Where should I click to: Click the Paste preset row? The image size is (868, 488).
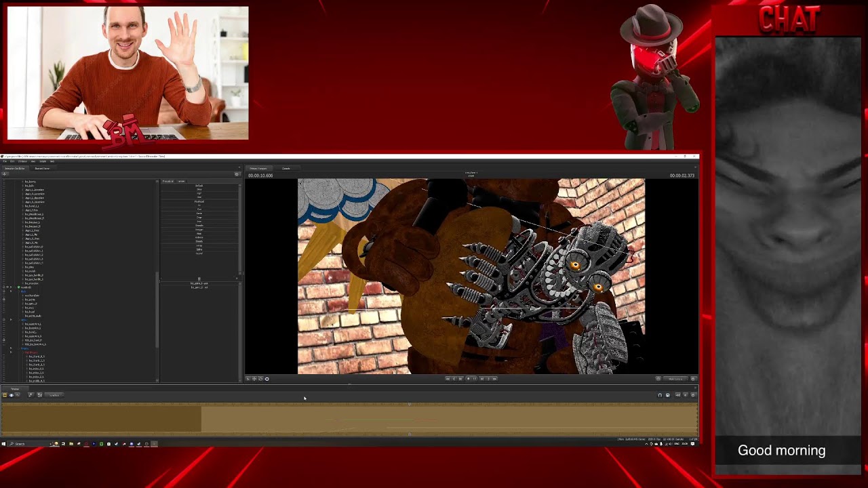(199, 213)
